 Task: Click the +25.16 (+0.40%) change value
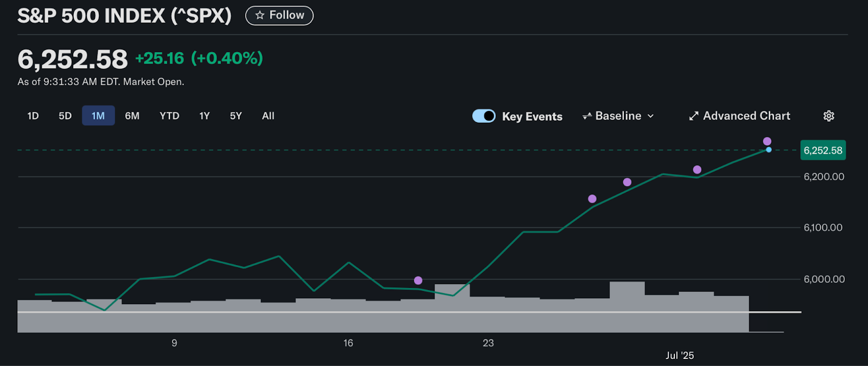(x=199, y=58)
